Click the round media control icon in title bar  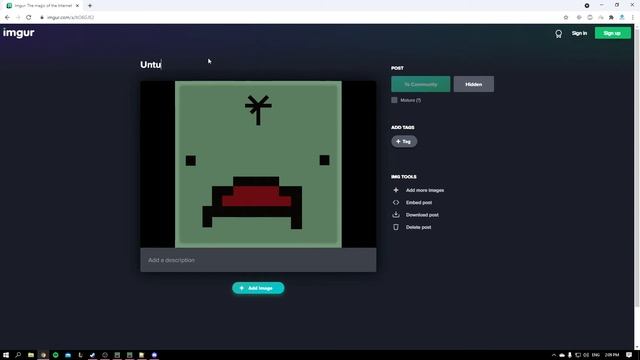587,6
